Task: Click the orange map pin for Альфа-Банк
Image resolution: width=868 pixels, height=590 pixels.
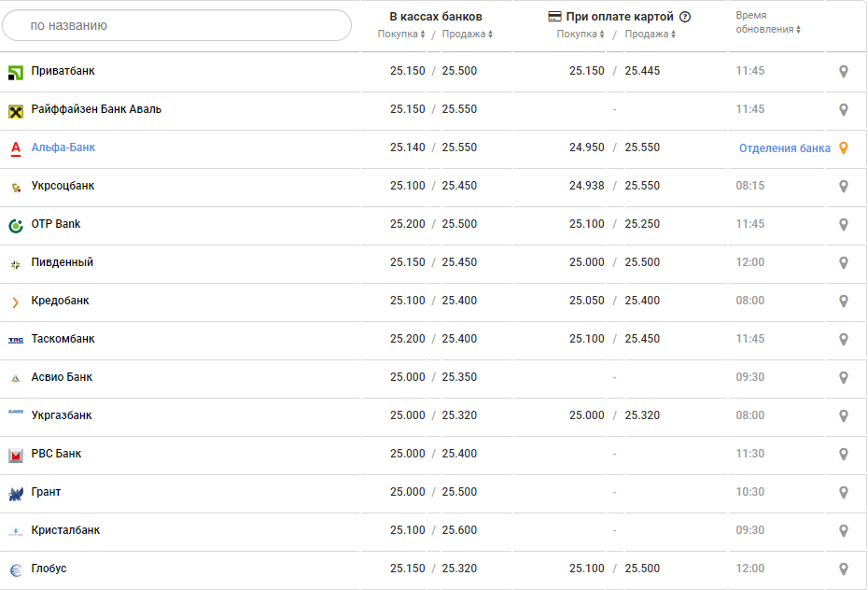Action: tap(844, 148)
